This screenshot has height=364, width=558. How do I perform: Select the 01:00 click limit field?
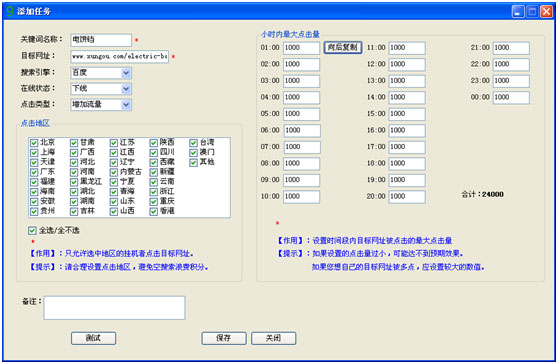click(x=301, y=48)
